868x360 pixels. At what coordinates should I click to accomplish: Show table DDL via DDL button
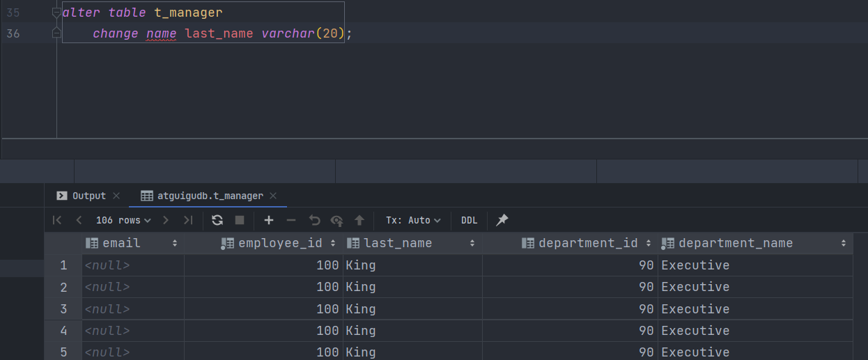click(x=470, y=220)
